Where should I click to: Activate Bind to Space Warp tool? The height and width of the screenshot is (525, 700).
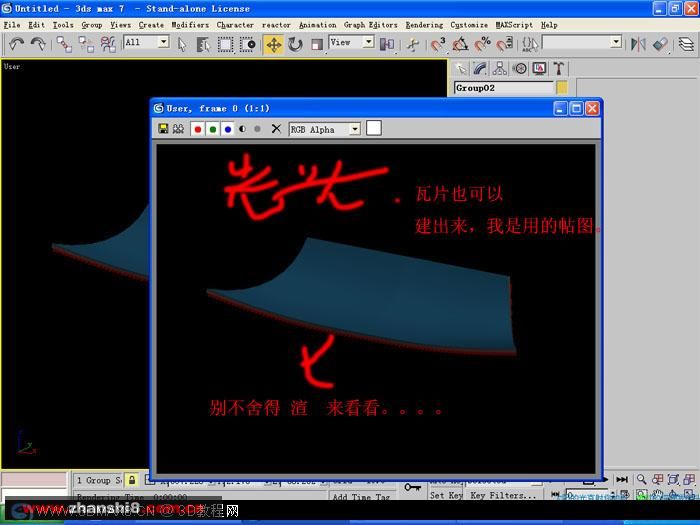(x=108, y=44)
